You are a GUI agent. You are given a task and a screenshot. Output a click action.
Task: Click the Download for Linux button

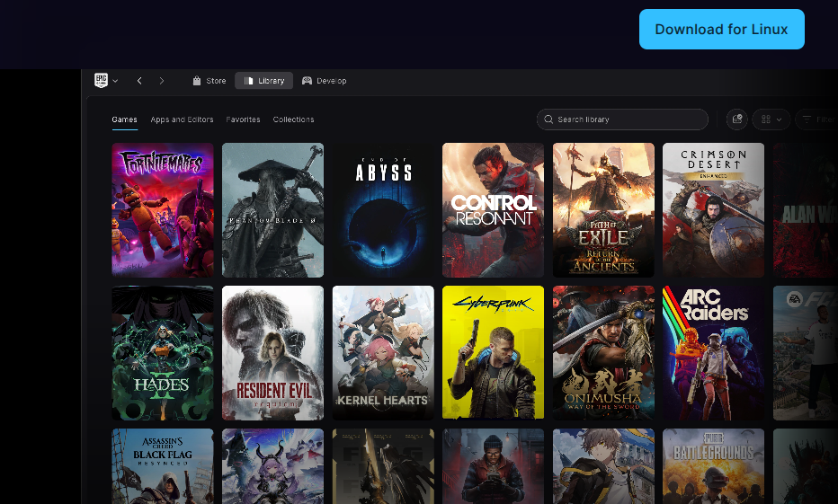point(721,30)
